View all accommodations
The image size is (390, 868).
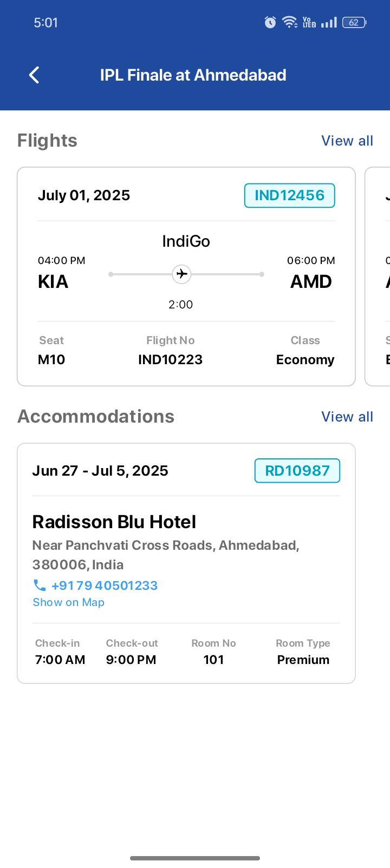click(347, 417)
